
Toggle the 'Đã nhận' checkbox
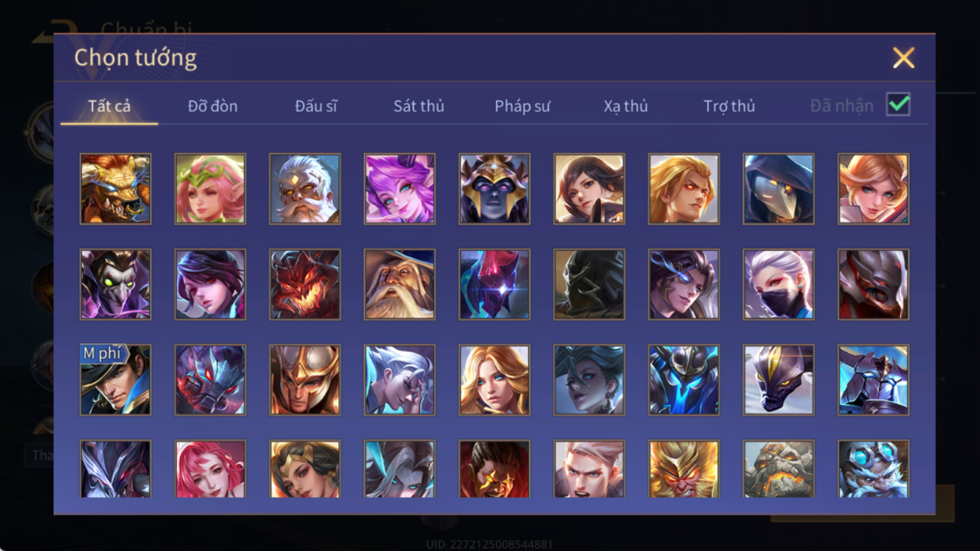click(899, 105)
